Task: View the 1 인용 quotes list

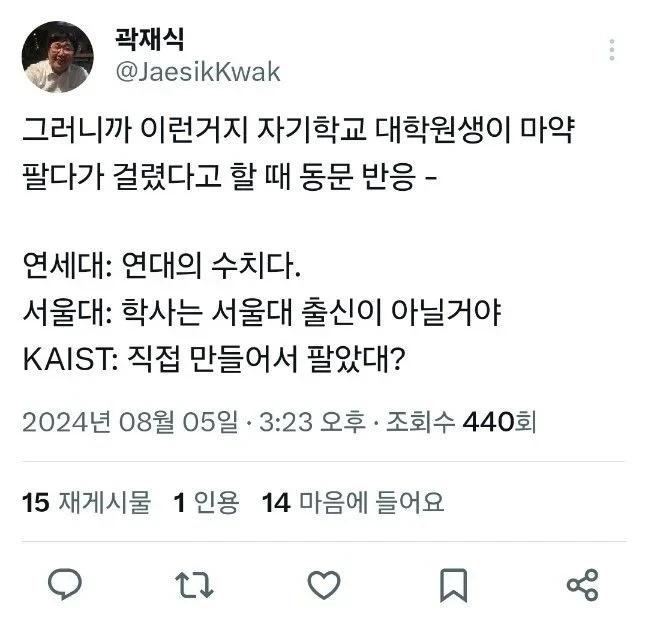Action: pyautogui.click(x=206, y=502)
